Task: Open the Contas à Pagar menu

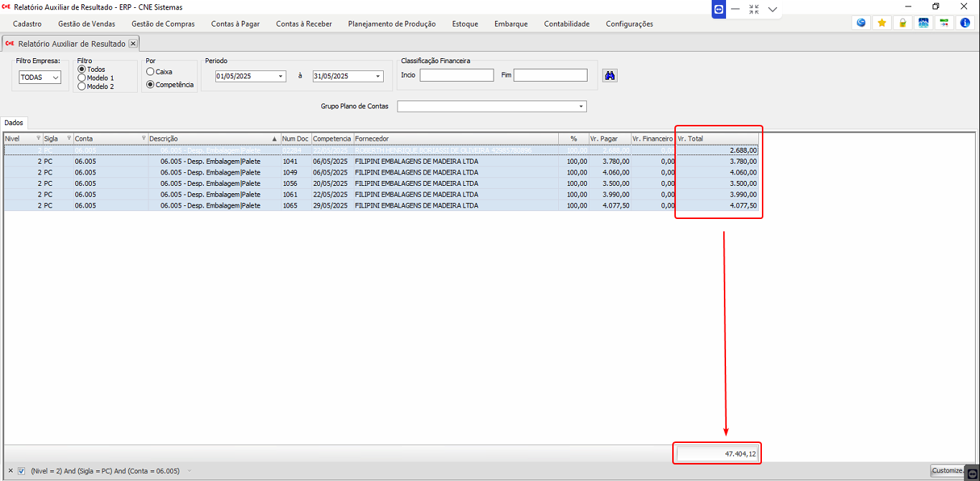Action: click(235, 24)
